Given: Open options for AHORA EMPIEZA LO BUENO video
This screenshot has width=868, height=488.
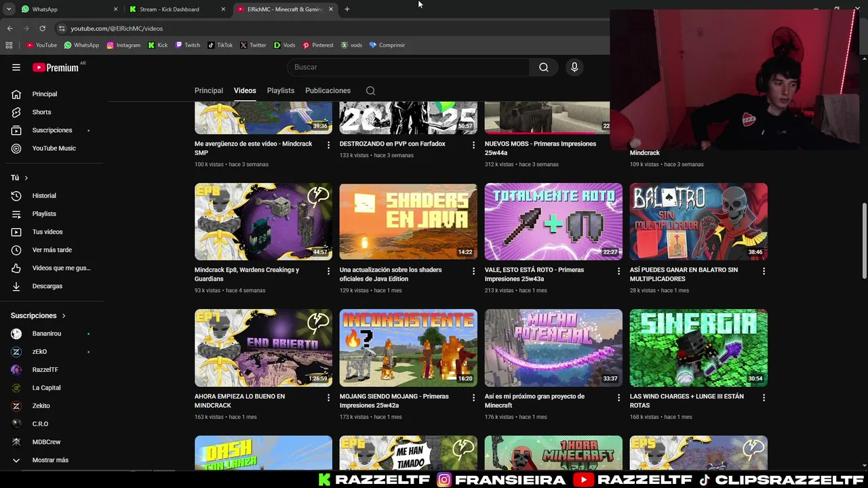Looking at the screenshot, I should pos(328,398).
